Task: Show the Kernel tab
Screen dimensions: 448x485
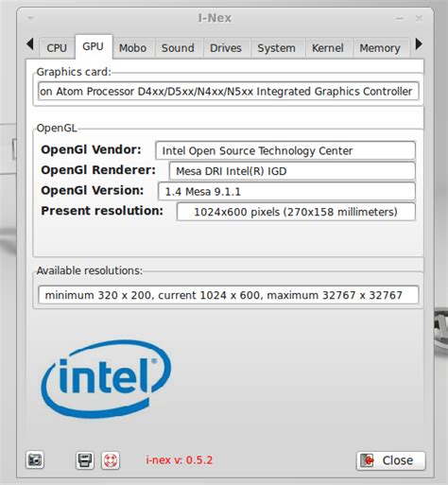Action: coord(328,48)
